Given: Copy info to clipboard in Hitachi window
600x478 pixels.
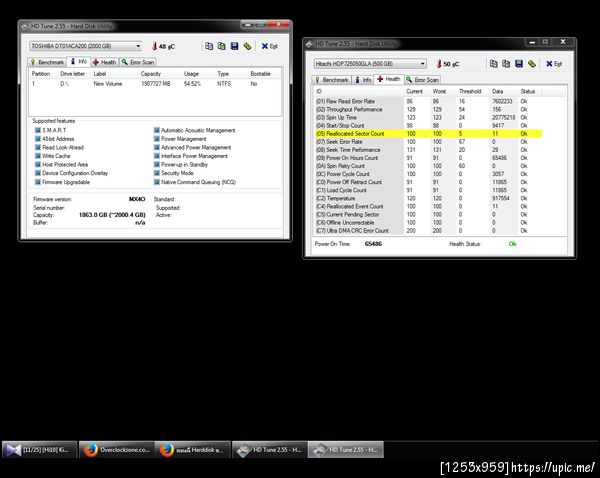Looking at the screenshot, I should (494, 64).
